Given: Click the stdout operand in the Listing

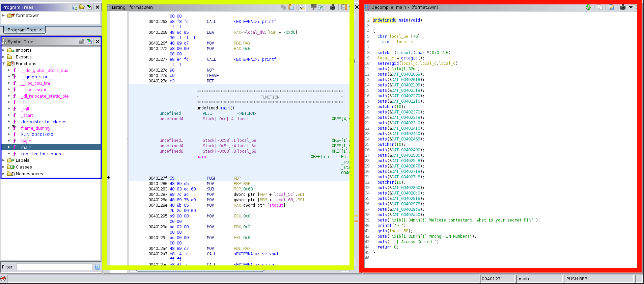Looking at the screenshot, I should click(276, 205).
